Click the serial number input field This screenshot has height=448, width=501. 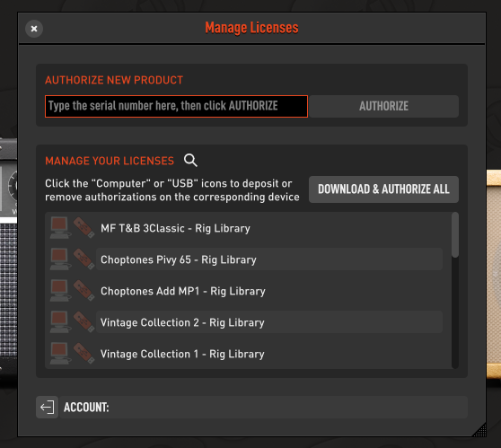click(x=176, y=106)
